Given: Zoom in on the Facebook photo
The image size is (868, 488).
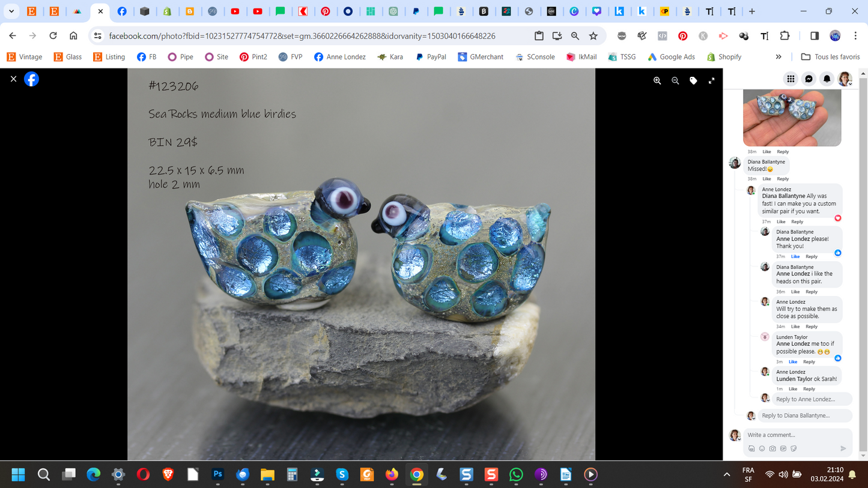Looking at the screenshot, I should click(657, 80).
